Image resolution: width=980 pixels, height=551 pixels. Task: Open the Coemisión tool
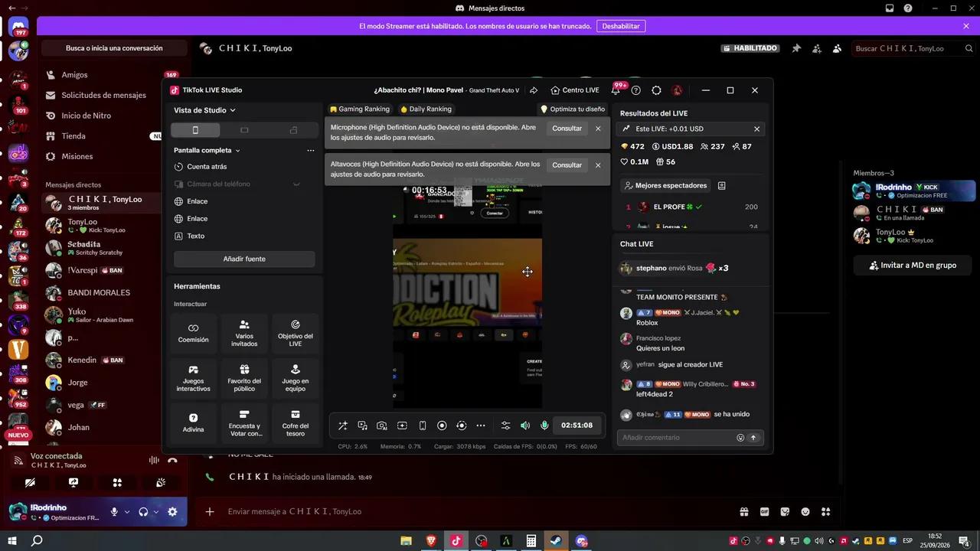(193, 332)
